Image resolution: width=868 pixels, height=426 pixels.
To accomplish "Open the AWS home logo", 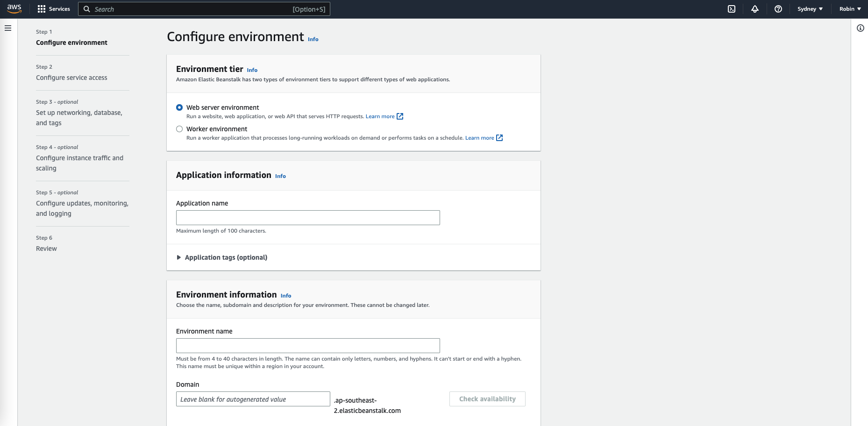I will 14,9.
